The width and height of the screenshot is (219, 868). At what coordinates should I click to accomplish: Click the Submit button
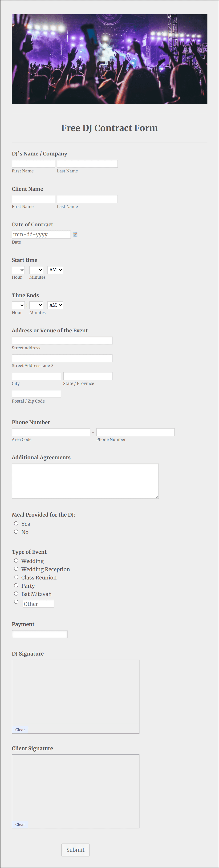pyautogui.click(x=75, y=850)
